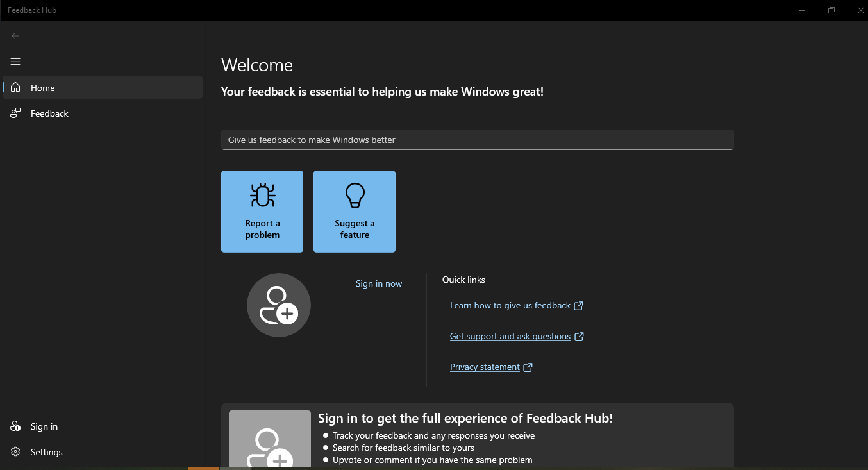Viewport: 868px width, 470px height.
Task: Open the Feedback sidebar item
Action: pyautogui.click(x=49, y=113)
